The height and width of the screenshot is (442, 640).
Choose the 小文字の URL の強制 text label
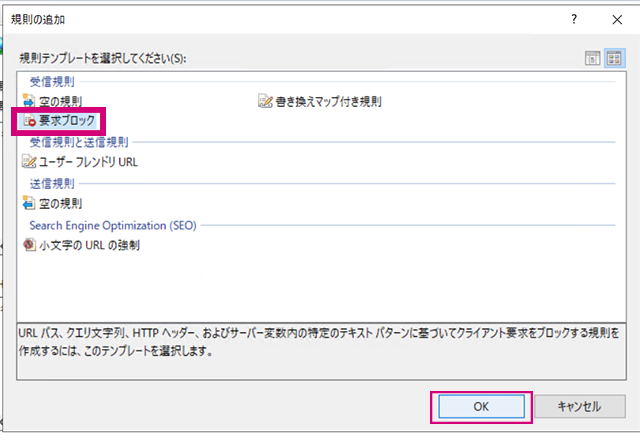pyautogui.click(x=88, y=244)
